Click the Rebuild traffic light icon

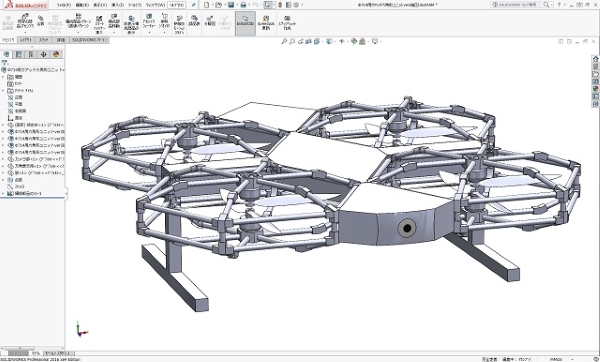280,5
